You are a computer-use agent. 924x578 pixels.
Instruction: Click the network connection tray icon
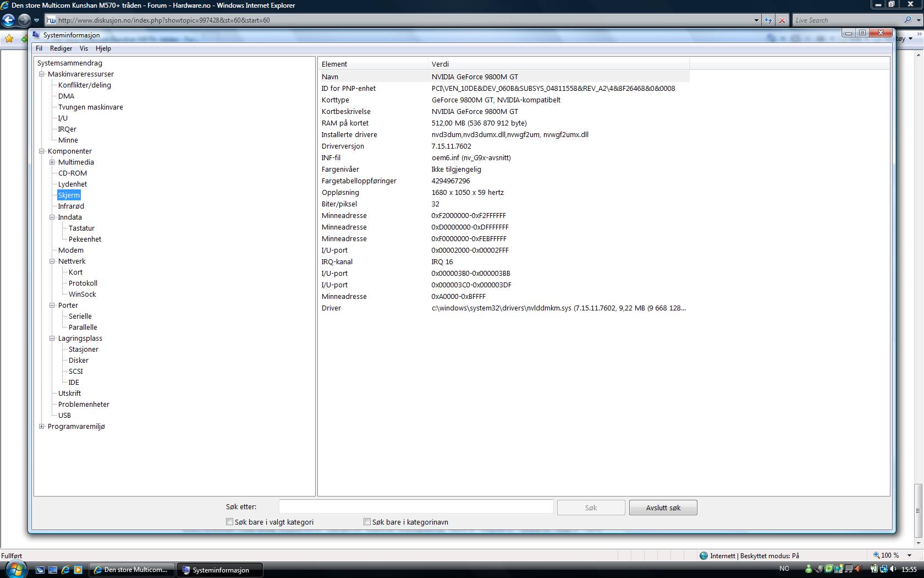[883, 569]
